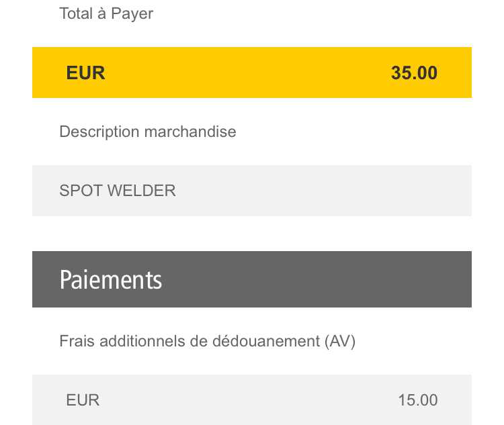
Task: Open the Paiements section header
Action: (252, 279)
